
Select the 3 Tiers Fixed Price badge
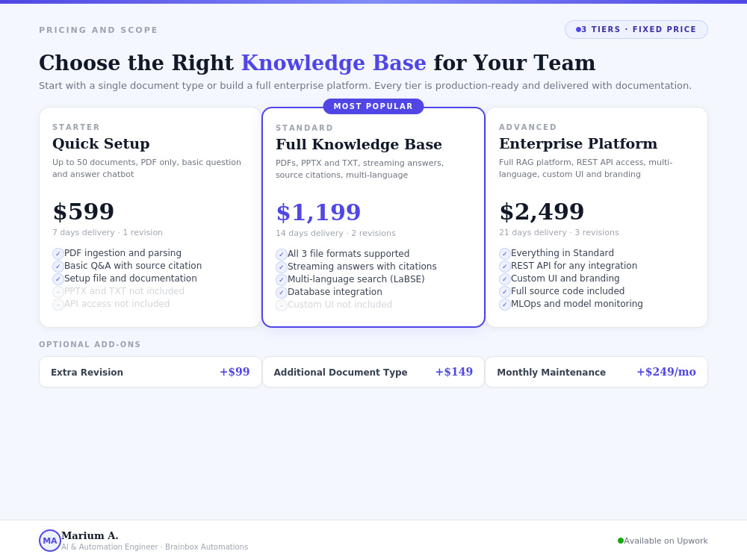[x=636, y=30]
